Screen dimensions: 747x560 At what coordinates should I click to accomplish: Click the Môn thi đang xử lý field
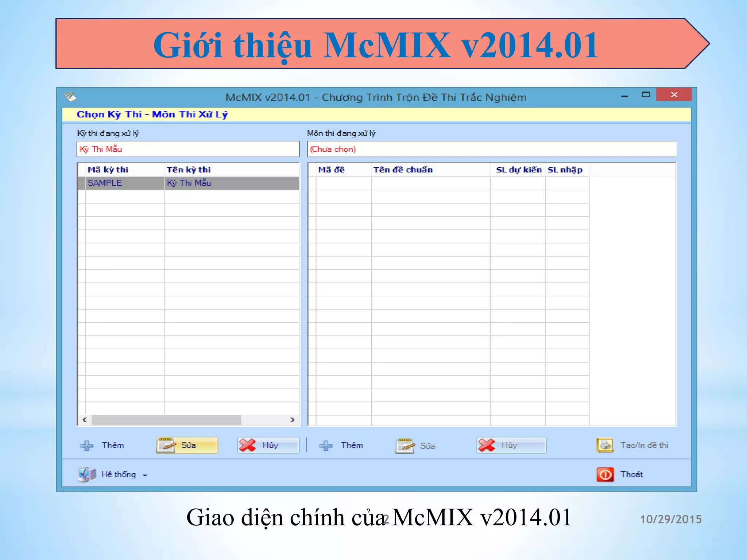(491, 149)
